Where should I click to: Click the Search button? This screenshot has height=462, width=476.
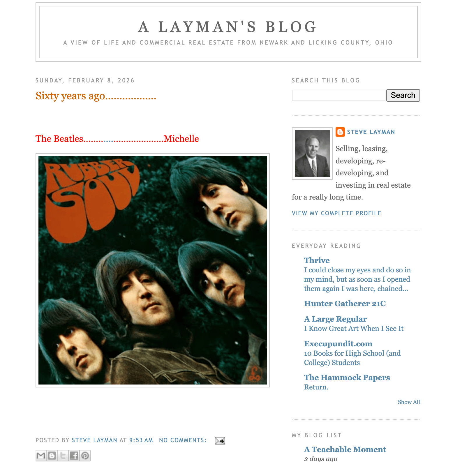403,95
